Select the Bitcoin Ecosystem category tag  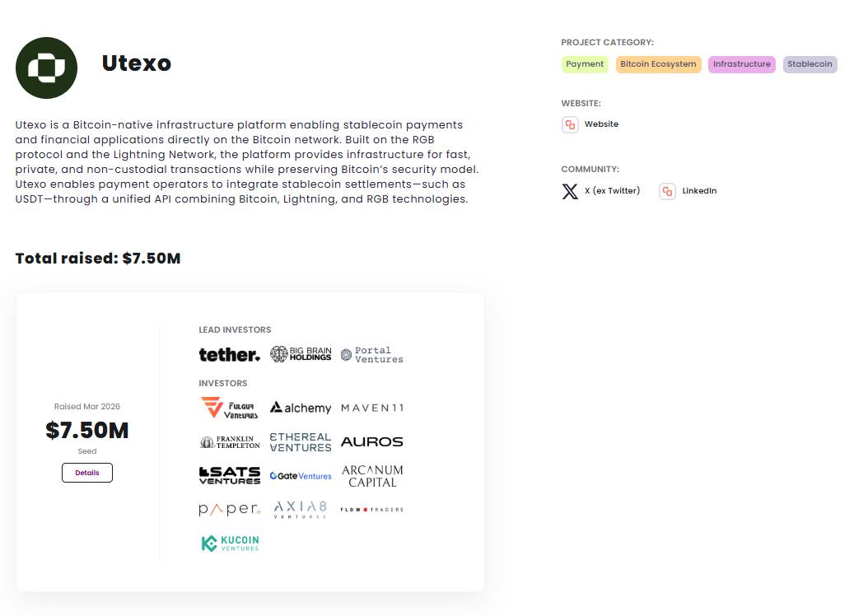coord(658,64)
